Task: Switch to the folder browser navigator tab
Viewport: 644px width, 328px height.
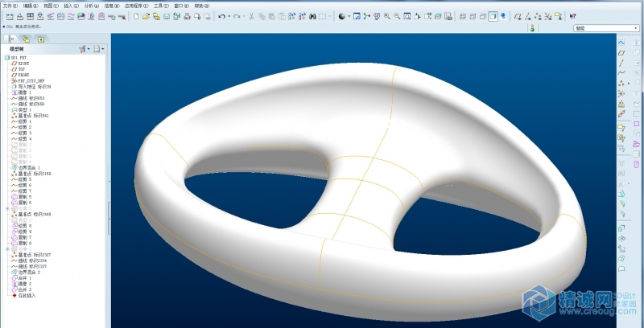Action: tap(26, 38)
